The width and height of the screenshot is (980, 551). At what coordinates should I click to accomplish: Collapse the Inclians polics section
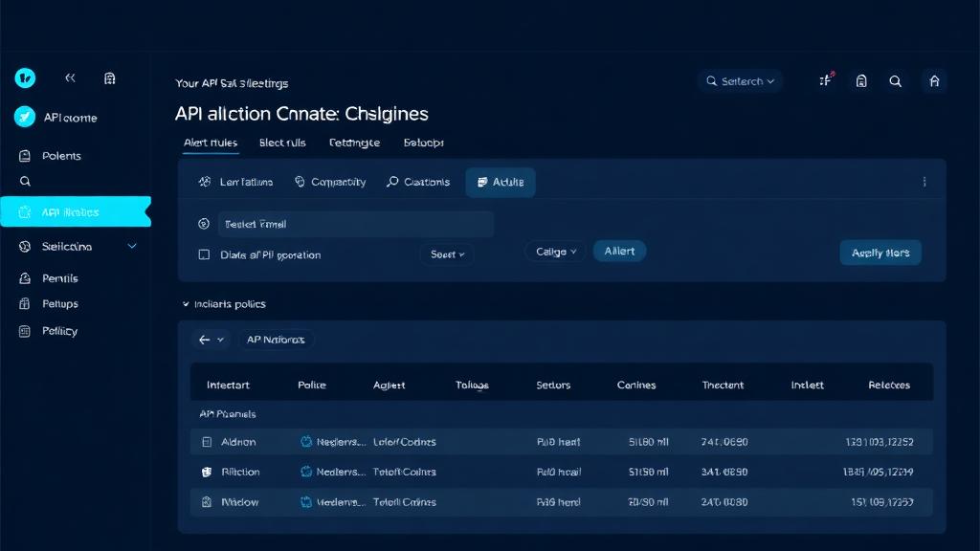186,303
